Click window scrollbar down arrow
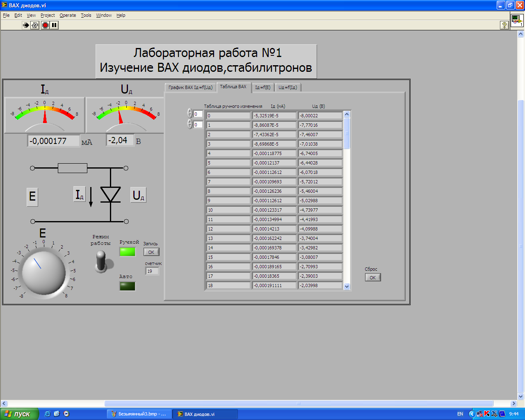The height and width of the screenshot is (420, 525). (521, 396)
